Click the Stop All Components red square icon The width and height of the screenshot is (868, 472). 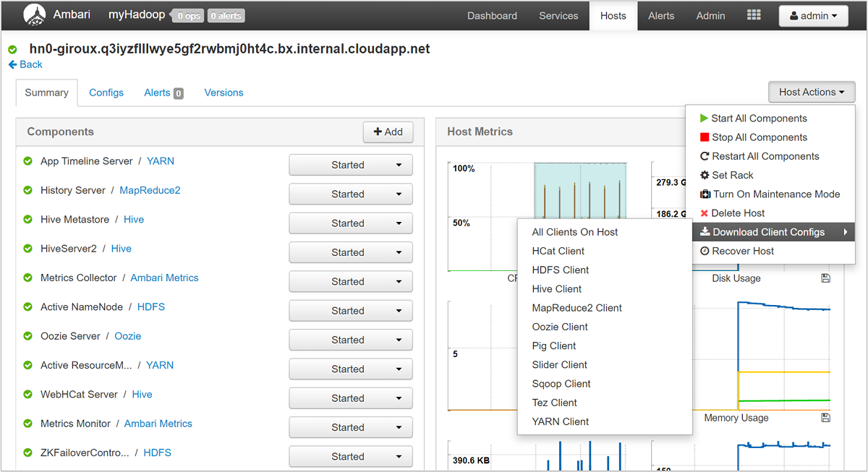[x=702, y=137]
